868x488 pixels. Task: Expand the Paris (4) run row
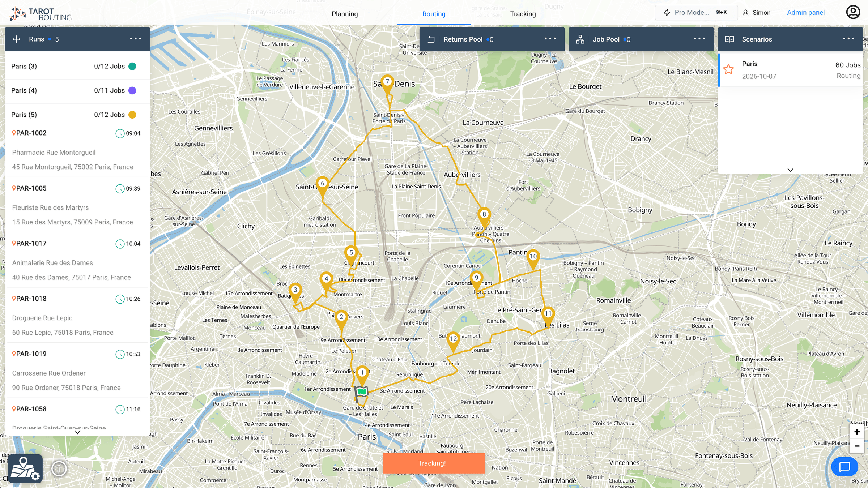point(77,90)
